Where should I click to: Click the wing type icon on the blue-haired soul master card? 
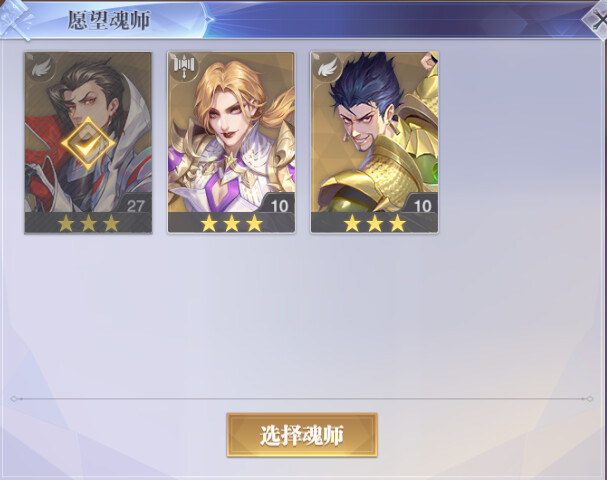pos(327,67)
